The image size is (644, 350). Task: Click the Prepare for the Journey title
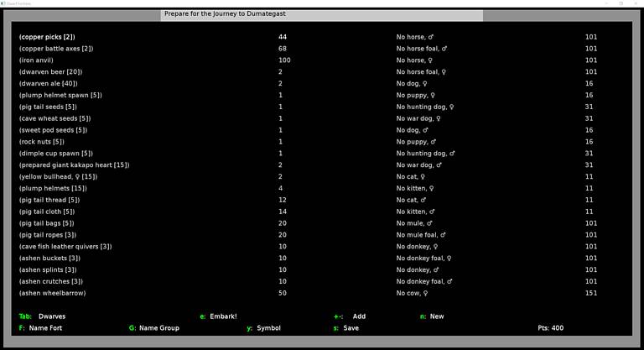point(225,13)
